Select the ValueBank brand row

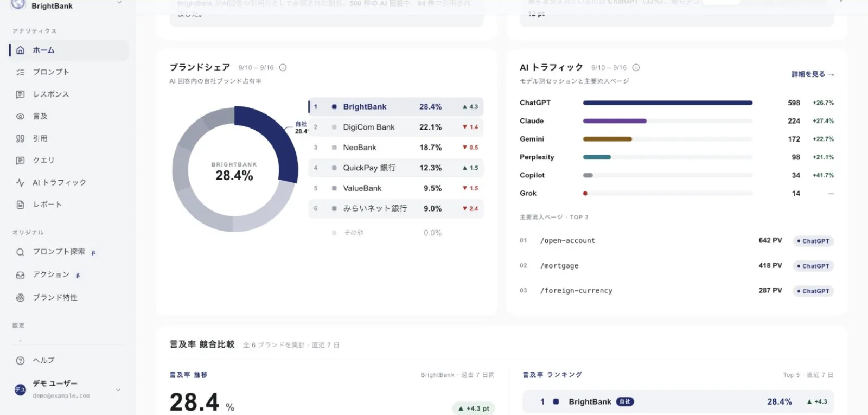coord(396,188)
